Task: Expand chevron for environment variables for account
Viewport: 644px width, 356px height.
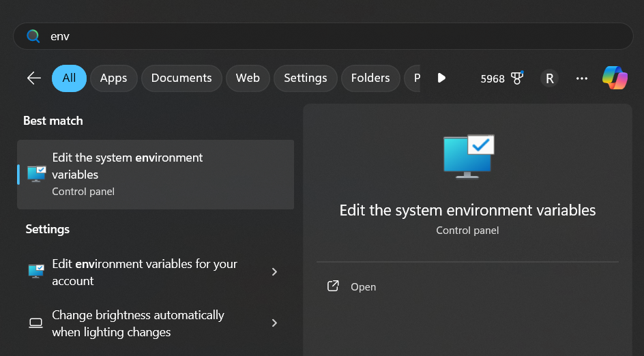Action: coord(274,272)
